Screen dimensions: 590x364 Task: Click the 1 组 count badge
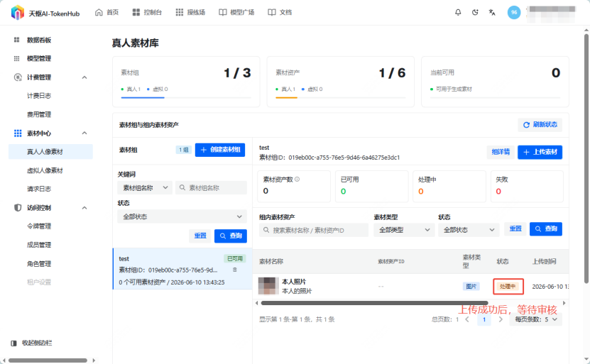coord(184,150)
